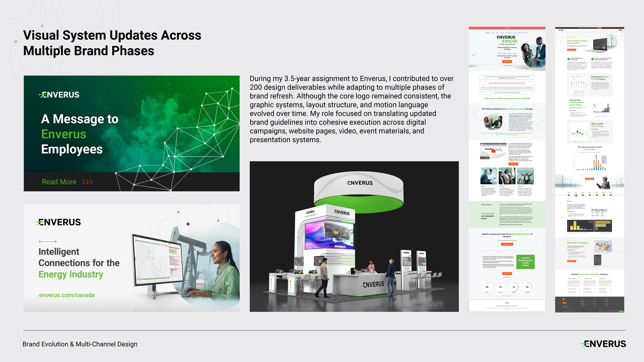Click the orange chevrons beside Read More
Viewport: 644px width, 362px height.
[87, 182]
